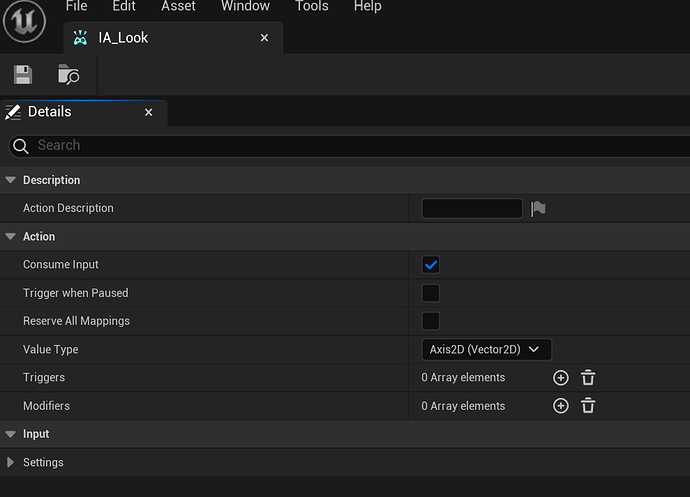Click the flag icon beside Action Description

coord(538,208)
